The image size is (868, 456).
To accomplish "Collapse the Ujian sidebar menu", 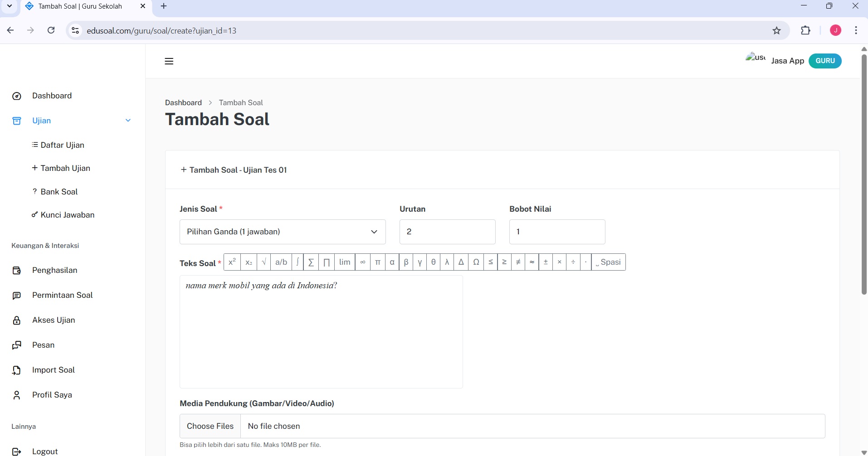I will [x=128, y=121].
